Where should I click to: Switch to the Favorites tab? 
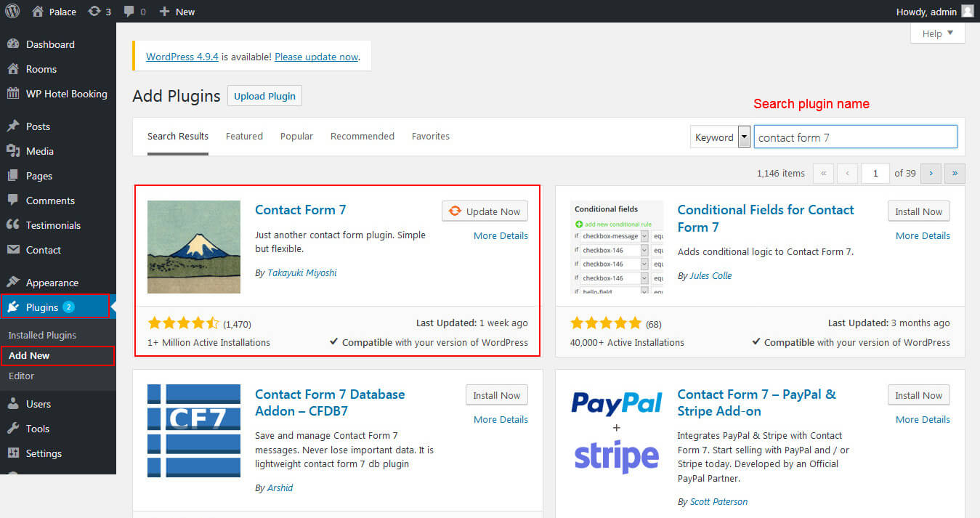click(x=431, y=137)
